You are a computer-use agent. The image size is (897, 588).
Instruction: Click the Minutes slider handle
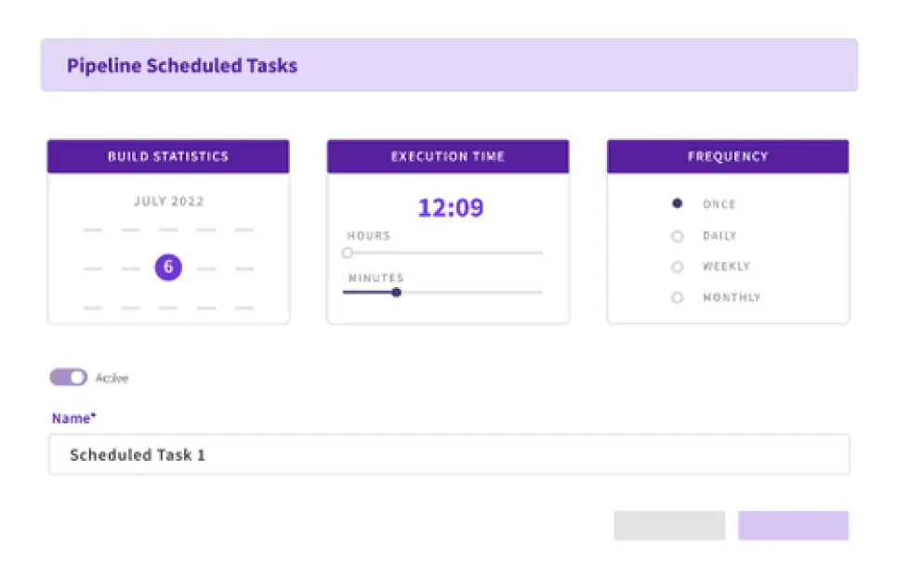pyautogui.click(x=396, y=292)
